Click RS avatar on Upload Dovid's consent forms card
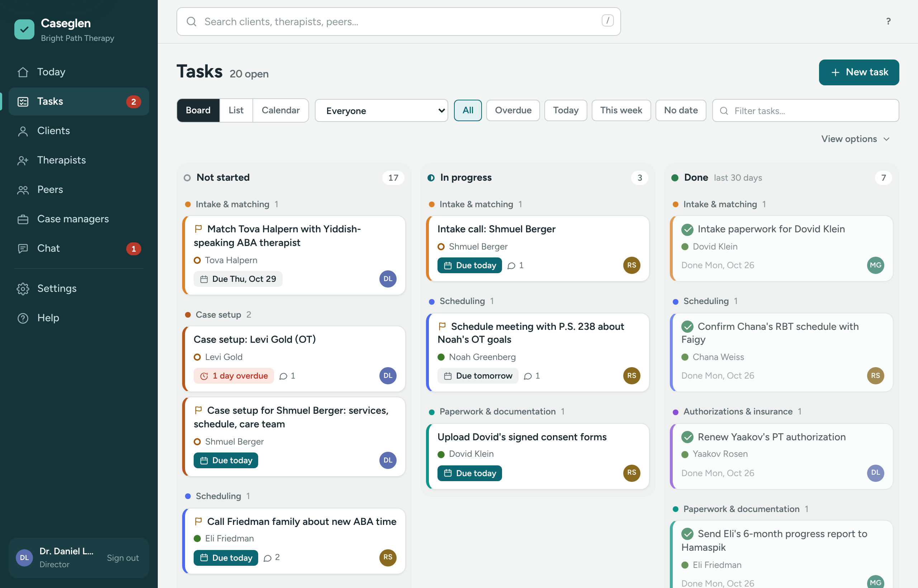918x588 pixels. click(x=631, y=473)
